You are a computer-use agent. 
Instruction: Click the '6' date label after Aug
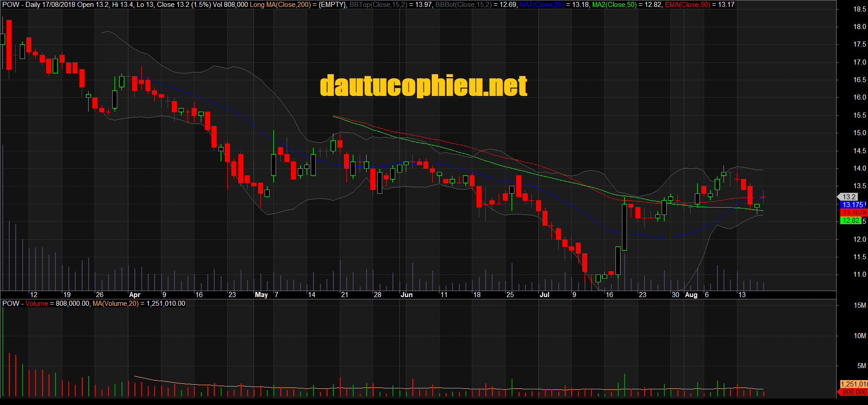[x=707, y=295]
